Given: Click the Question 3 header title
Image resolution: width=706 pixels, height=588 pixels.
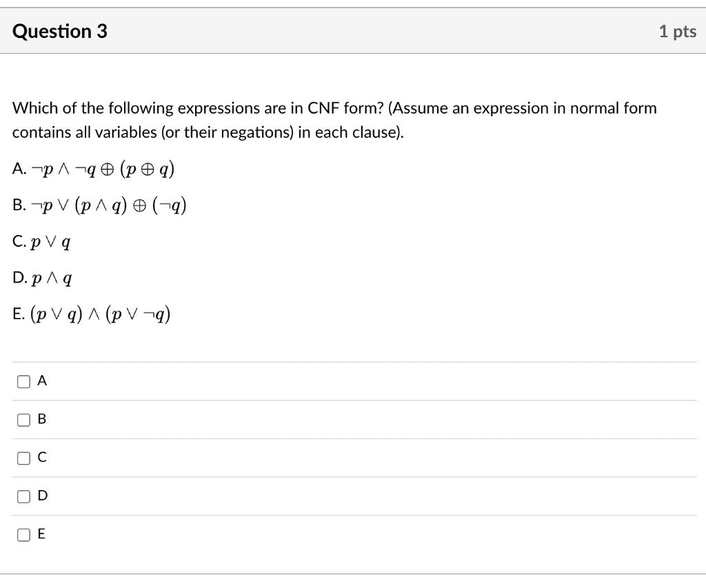Looking at the screenshot, I should tap(60, 30).
